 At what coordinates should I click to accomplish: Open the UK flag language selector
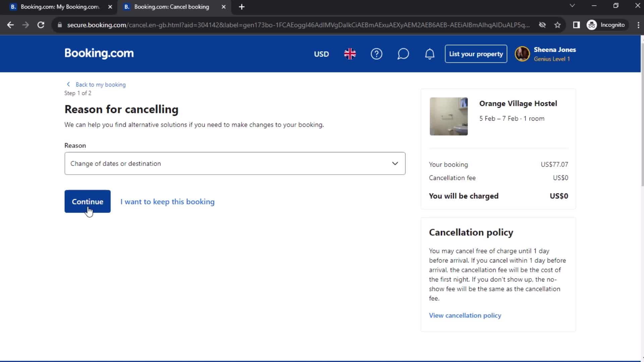pos(350,54)
